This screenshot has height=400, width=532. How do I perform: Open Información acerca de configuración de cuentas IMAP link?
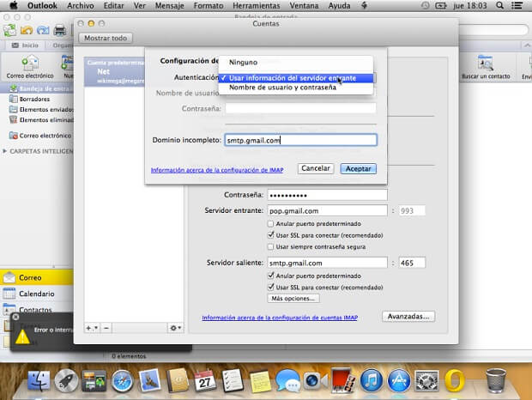280,318
